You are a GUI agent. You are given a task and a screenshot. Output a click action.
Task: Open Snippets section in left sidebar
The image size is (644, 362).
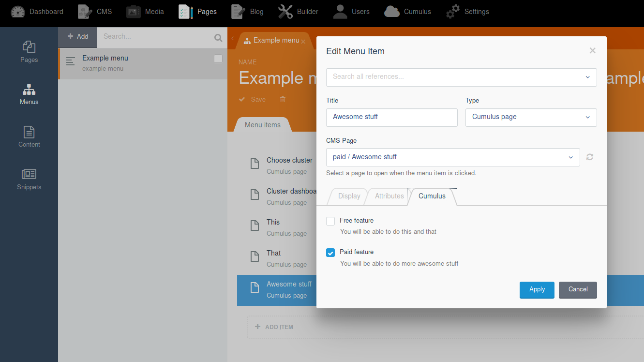coord(29,179)
